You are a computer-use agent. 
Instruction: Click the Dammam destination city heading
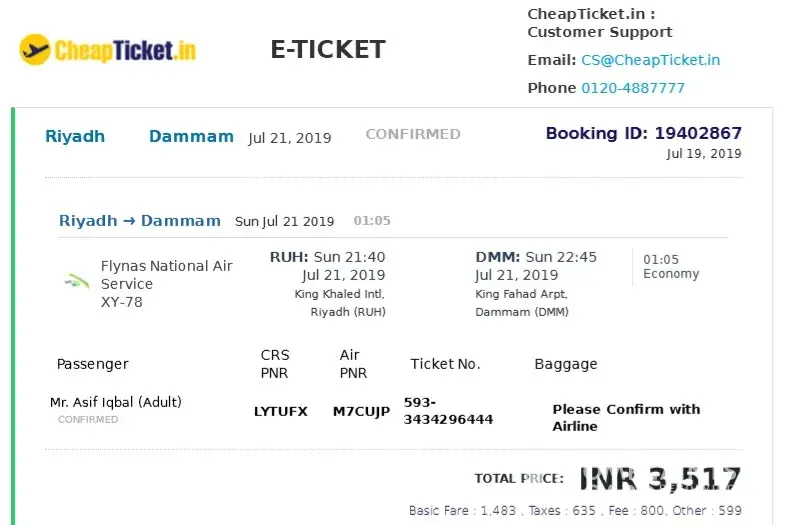(x=191, y=137)
